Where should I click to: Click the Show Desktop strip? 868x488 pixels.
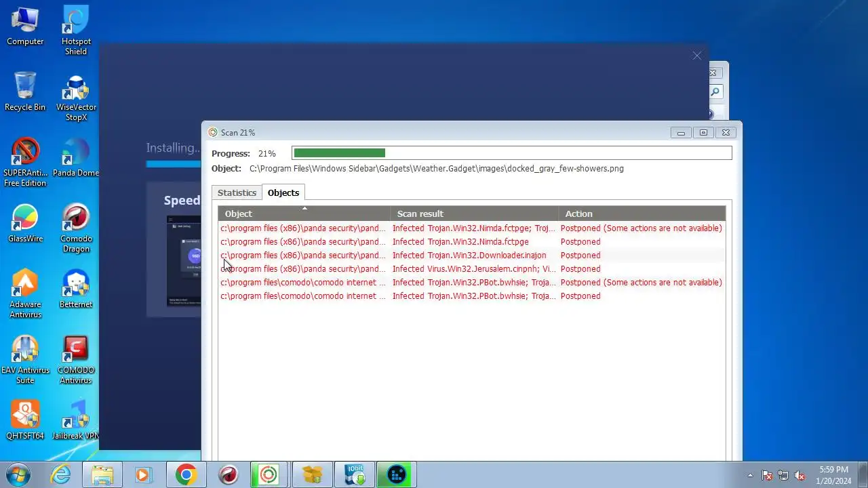[x=863, y=475]
